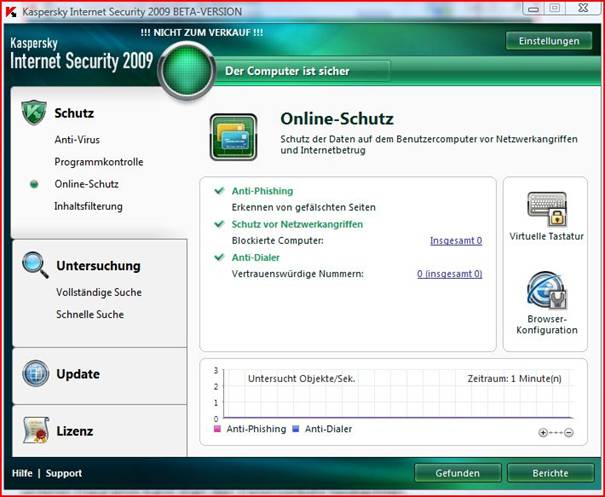The width and height of the screenshot is (605, 497).
Task: Click the Schutz vor Netzwerkangriffen checkmark
Action: click(x=219, y=224)
